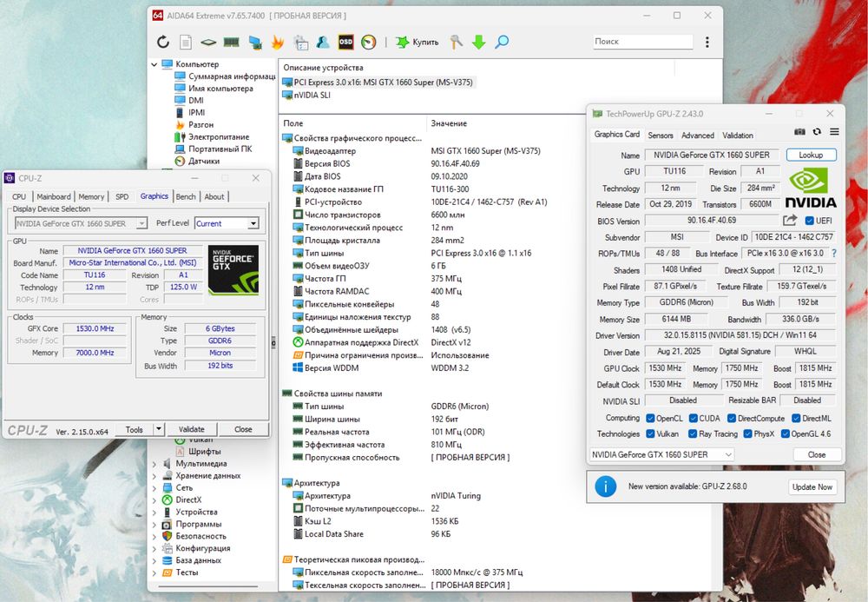Click the Update Now button
The height and width of the screenshot is (602, 868).
tap(813, 486)
